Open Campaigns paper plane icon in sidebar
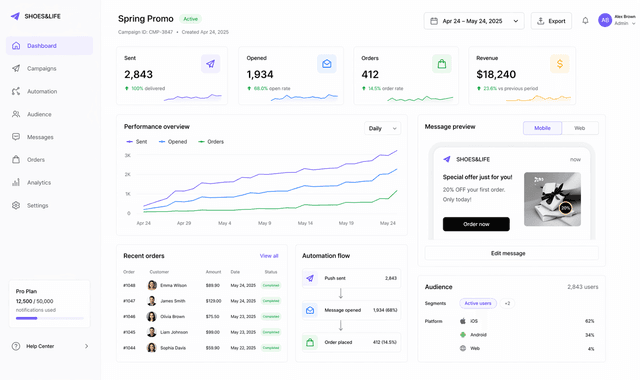The height and width of the screenshot is (380, 640). (x=16, y=68)
